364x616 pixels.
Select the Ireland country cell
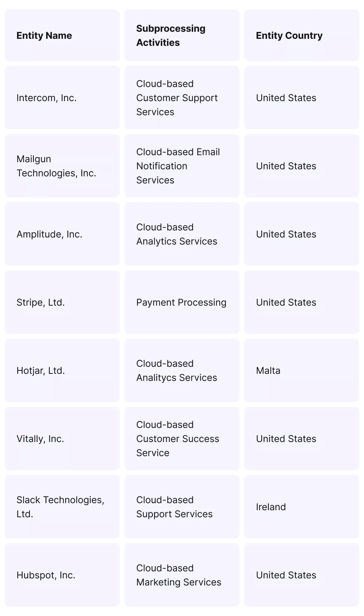pos(302,507)
